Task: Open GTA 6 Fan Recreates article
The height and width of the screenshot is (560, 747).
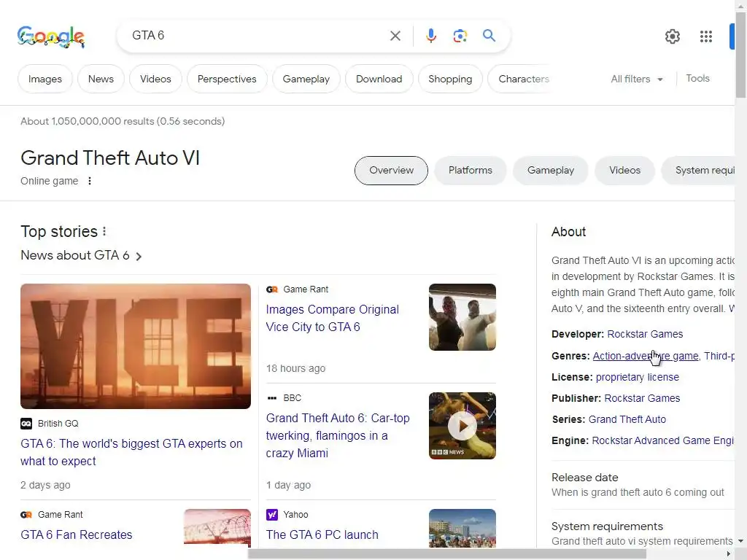Action: pos(76,534)
